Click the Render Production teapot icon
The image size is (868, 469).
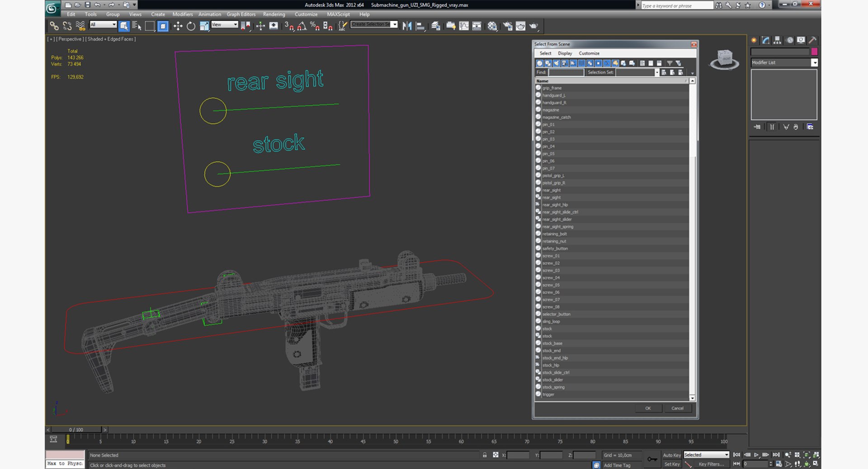(534, 26)
